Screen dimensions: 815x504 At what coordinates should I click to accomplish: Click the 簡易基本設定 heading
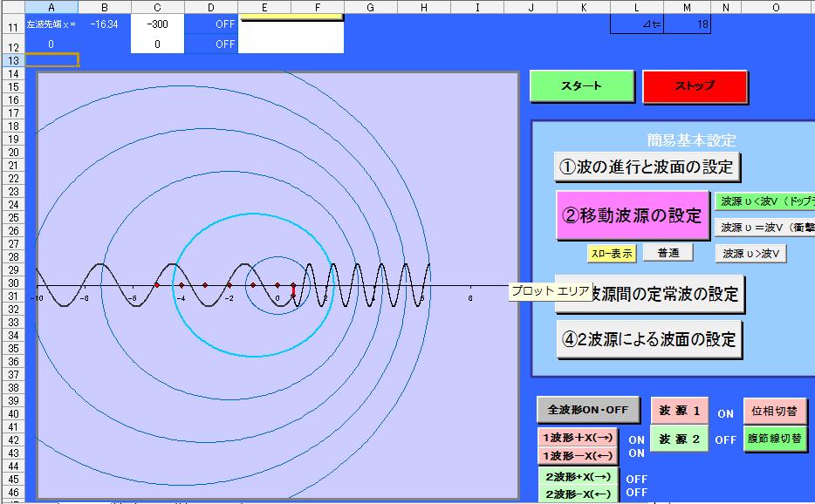coord(691,140)
